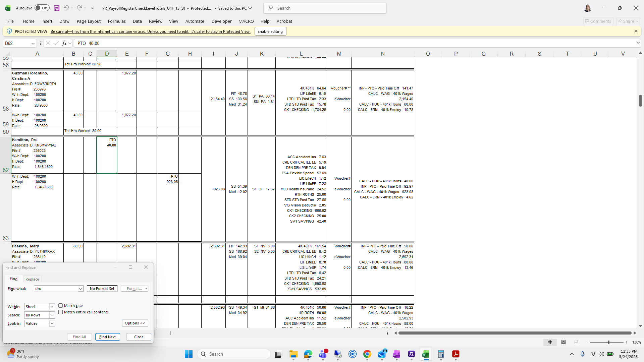Expand the Name Box dropdown arrow

[x=33, y=43]
